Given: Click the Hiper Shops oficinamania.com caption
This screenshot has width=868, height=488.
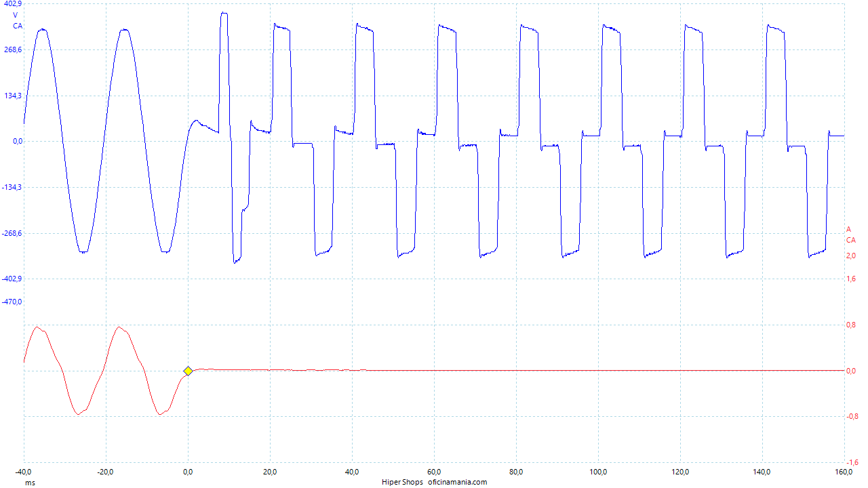Looking at the screenshot, I should [x=434, y=482].
